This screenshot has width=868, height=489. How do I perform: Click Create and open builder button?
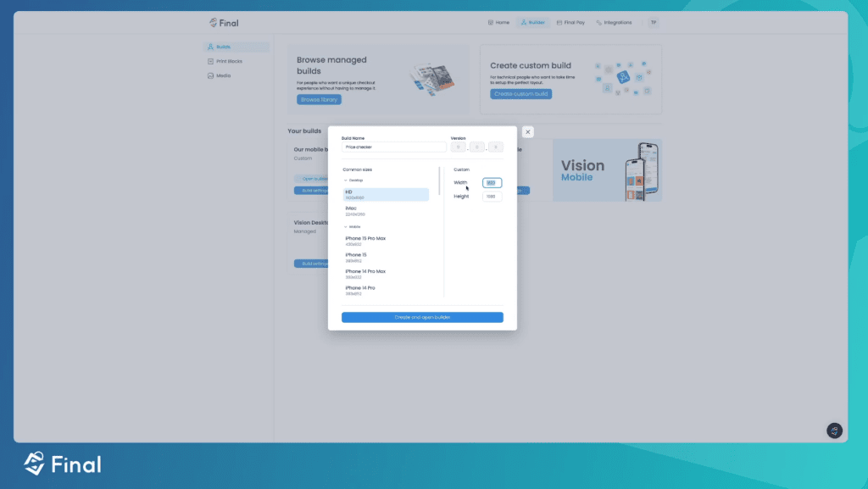click(x=422, y=317)
